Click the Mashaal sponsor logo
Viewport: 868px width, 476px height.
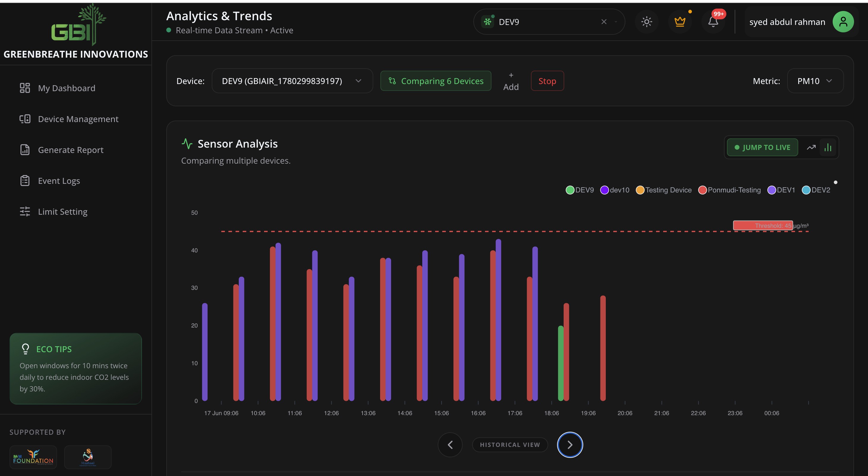click(88, 457)
